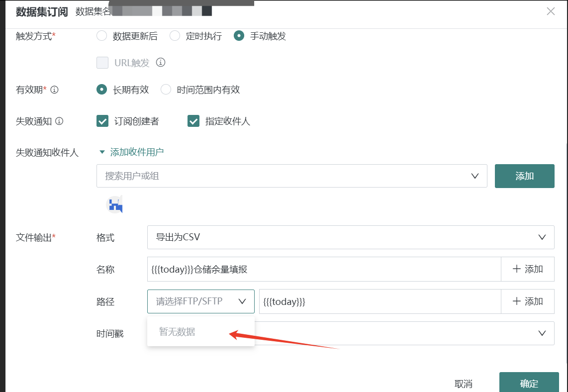This screenshot has height=392, width=568.
Task: Click the + 添加 icon beside the 名称 field
Action: coord(527,269)
